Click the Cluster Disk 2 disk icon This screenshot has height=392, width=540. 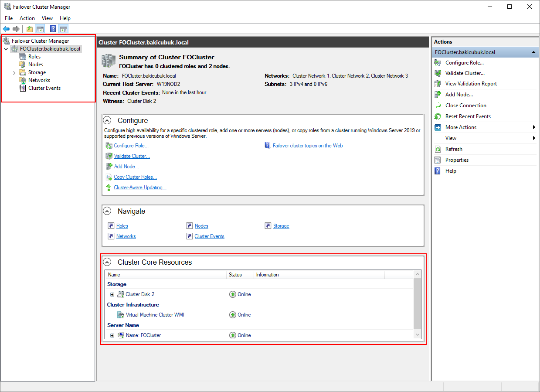121,294
